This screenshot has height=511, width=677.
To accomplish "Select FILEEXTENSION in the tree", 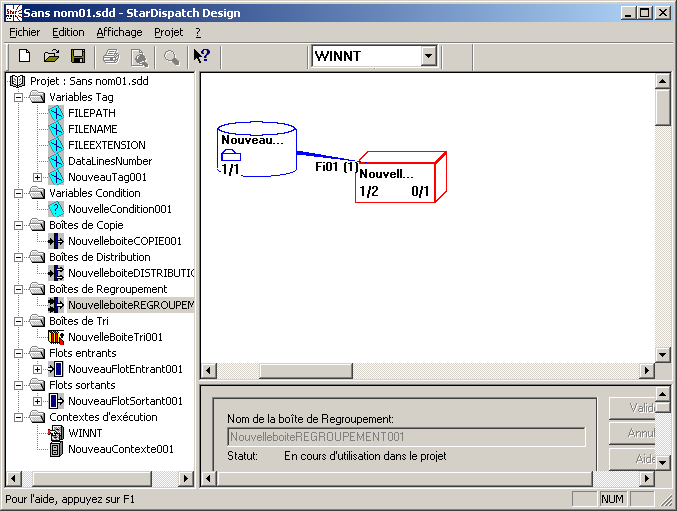I will 106,145.
